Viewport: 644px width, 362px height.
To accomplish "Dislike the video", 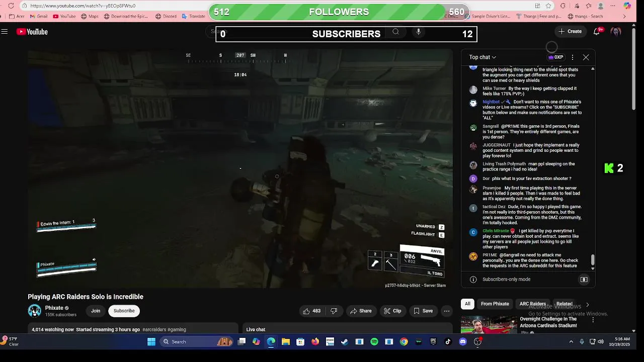I will [x=334, y=311].
